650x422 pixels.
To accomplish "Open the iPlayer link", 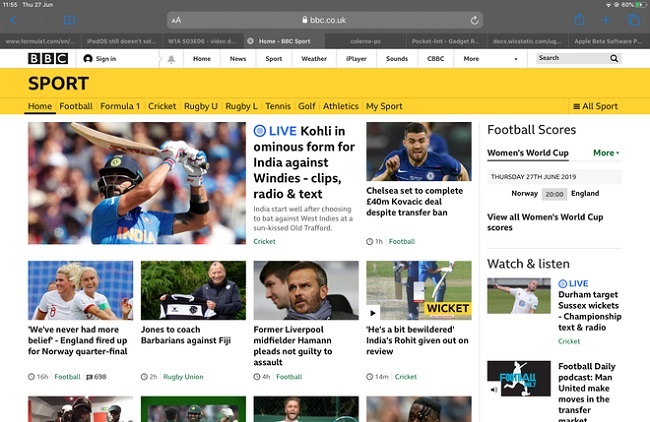I will [x=356, y=59].
